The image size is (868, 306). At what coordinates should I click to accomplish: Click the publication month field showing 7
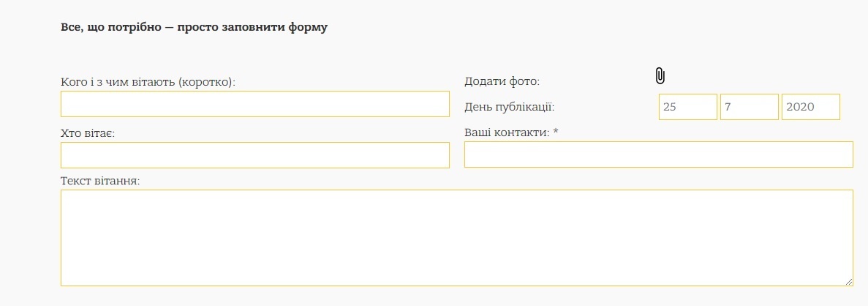[750, 107]
